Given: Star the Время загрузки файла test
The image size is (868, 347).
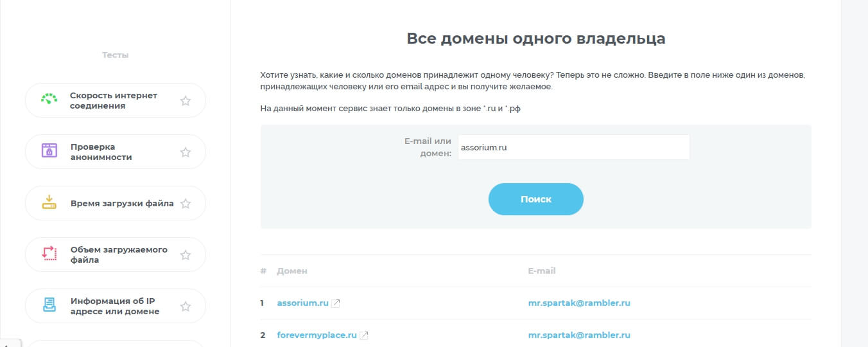Looking at the screenshot, I should coord(186,203).
